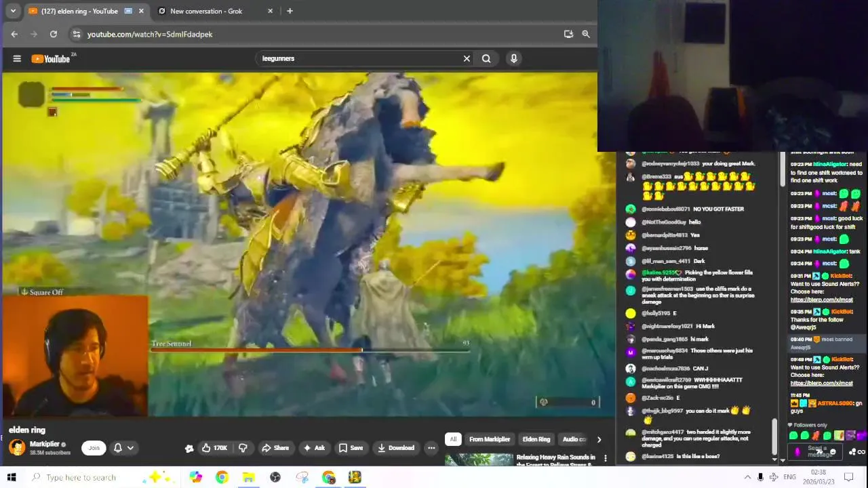Open the Markiplier channel name link
This screenshot has width=868, height=488.
pyautogui.click(x=45, y=444)
